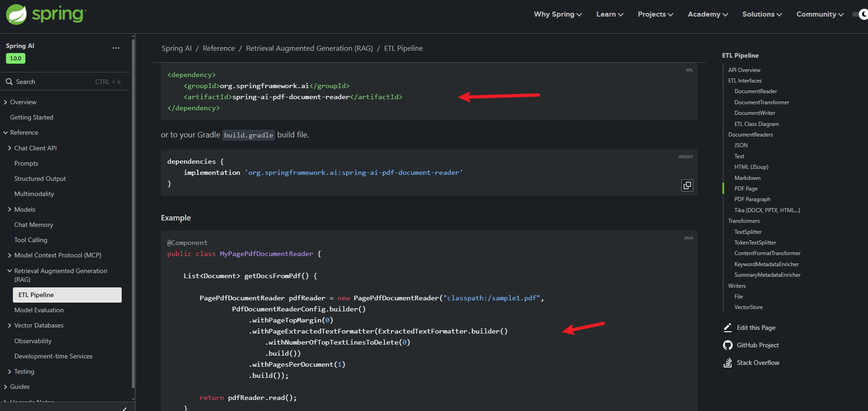The width and height of the screenshot is (868, 411).
Task: Collapse the Reference section chevron
Action: 6,133
